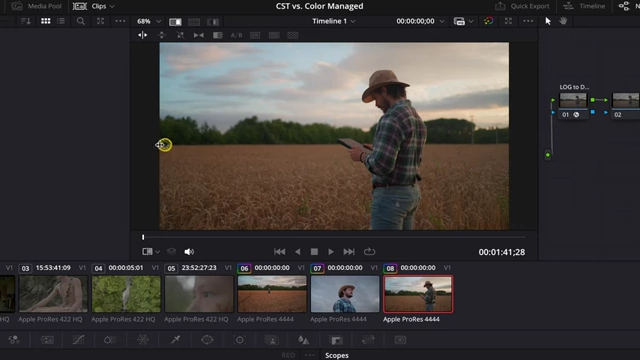Click the gallery expand arrows icon
This screenshot has height=360, width=640.
pos(100,21)
